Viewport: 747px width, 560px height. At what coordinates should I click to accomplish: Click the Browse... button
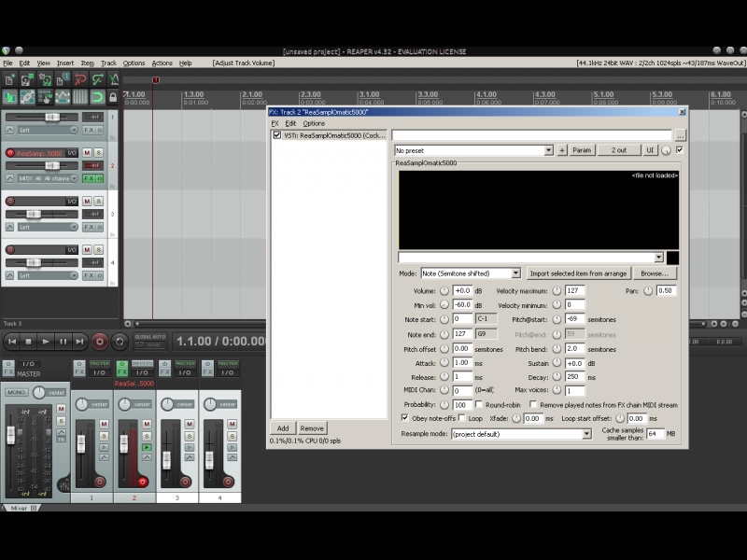(x=654, y=273)
